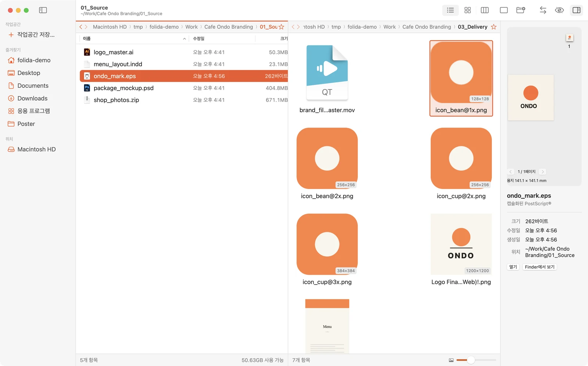Click the ONDO preview image

(x=531, y=97)
